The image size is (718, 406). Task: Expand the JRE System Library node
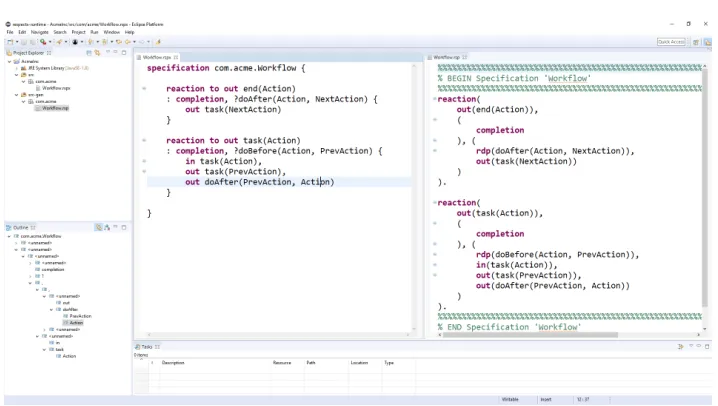[16, 68]
